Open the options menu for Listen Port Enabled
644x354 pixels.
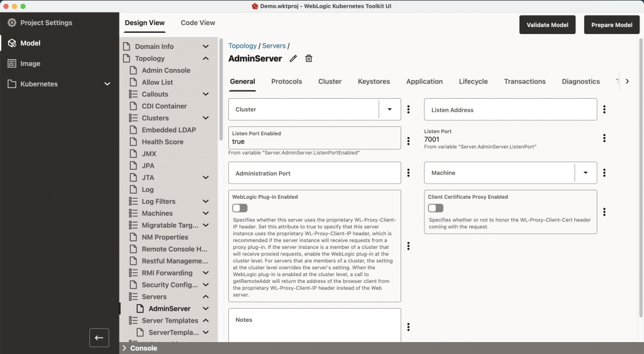408,141
